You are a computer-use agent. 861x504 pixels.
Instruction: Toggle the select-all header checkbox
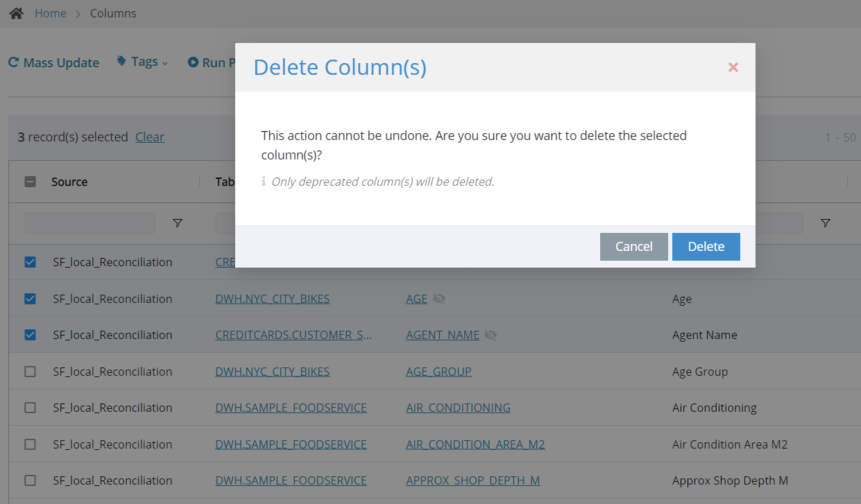30,182
